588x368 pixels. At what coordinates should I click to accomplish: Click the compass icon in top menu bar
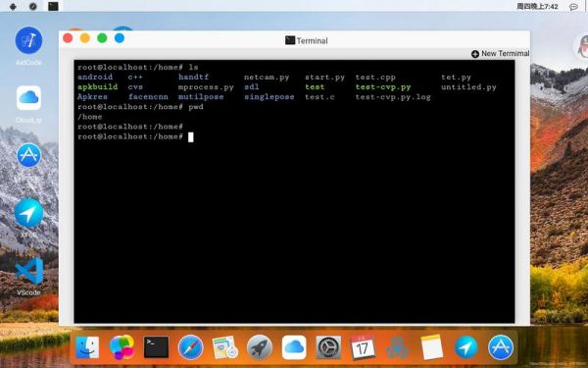(33, 7)
